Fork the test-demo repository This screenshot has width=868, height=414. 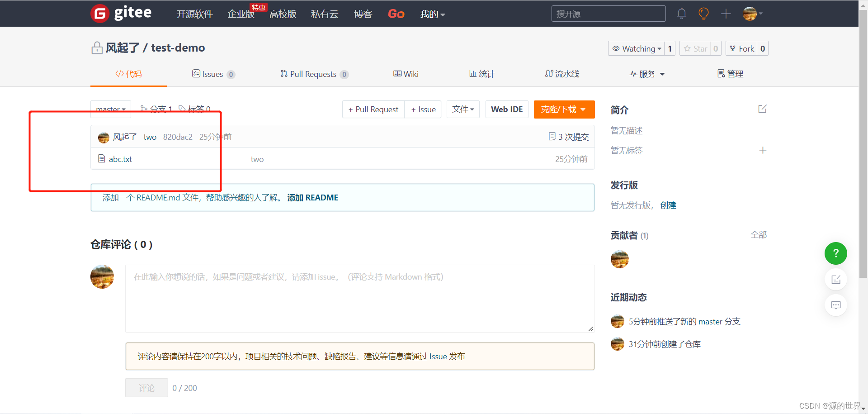741,48
